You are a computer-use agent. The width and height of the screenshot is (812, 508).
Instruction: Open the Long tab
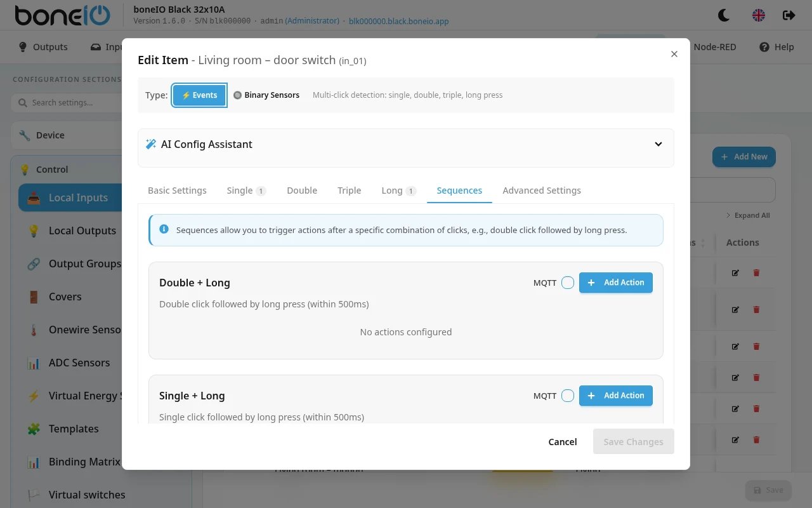point(399,190)
